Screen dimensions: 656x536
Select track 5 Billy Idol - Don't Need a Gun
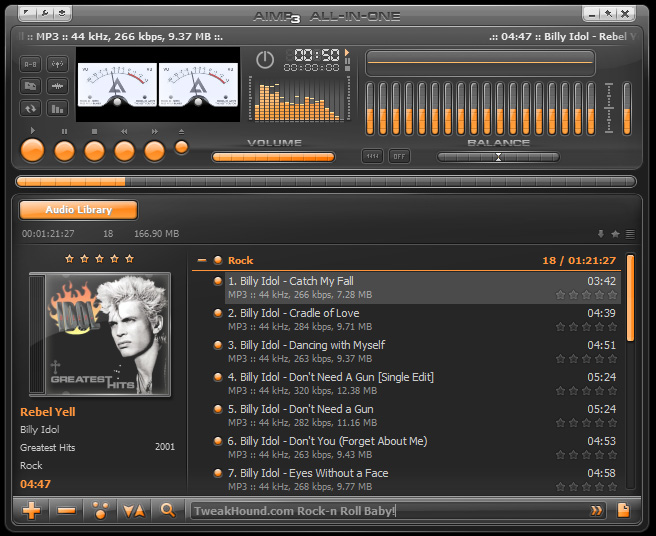tap(423, 415)
